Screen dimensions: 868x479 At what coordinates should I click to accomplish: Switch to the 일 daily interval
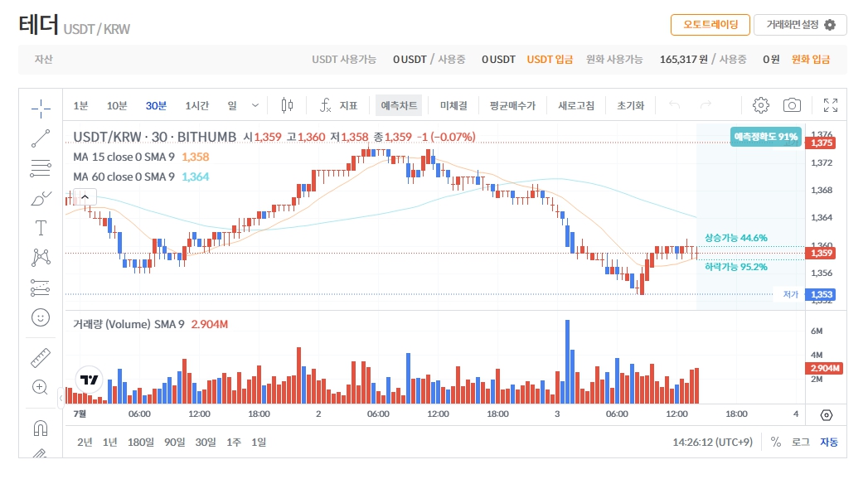click(x=232, y=105)
